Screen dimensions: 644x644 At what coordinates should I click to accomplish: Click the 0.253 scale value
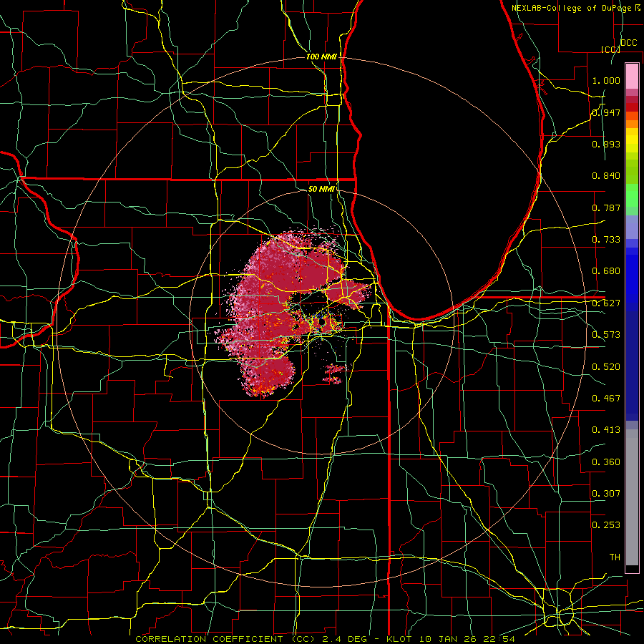pos(606,525)
